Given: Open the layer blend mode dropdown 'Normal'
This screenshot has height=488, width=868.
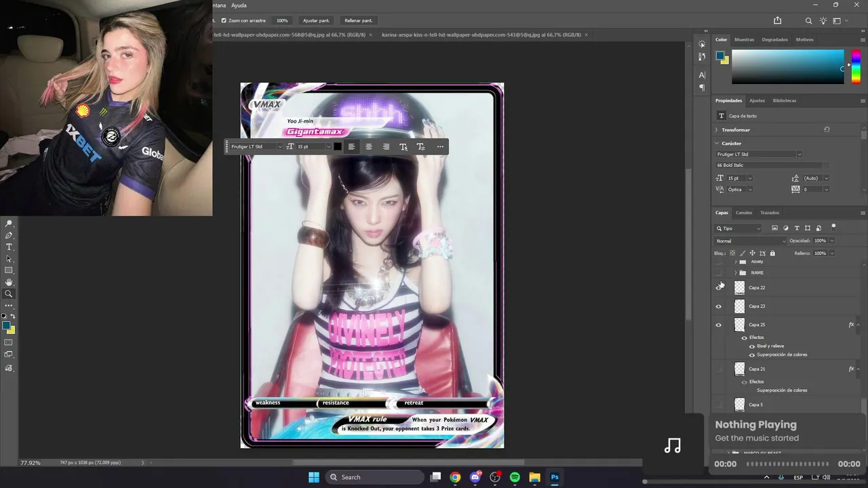Looking at the screenshot, I should pos(751,241).
